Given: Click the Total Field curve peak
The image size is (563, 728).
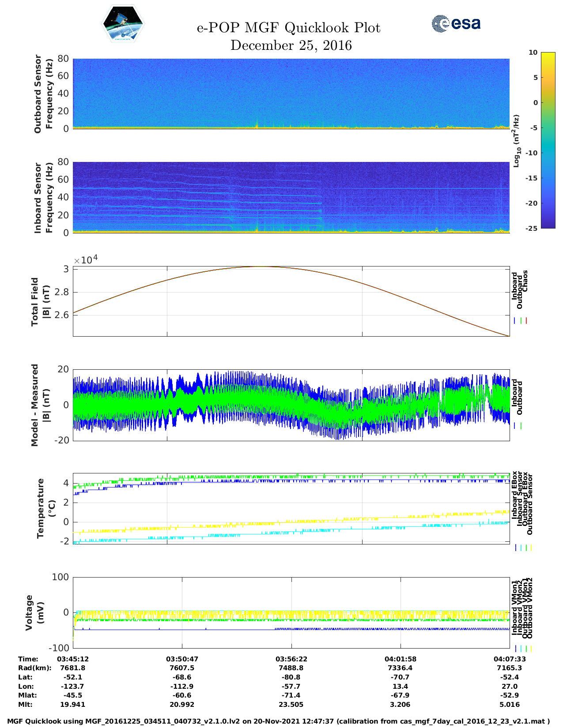Looking at the screenshot, I should [x=261, y=266].
